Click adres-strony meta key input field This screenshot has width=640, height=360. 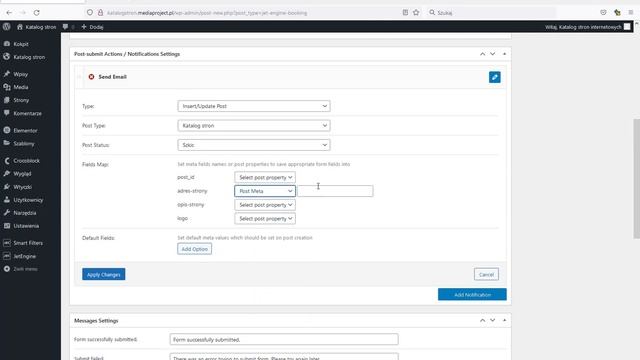click(x=335, y=191)
